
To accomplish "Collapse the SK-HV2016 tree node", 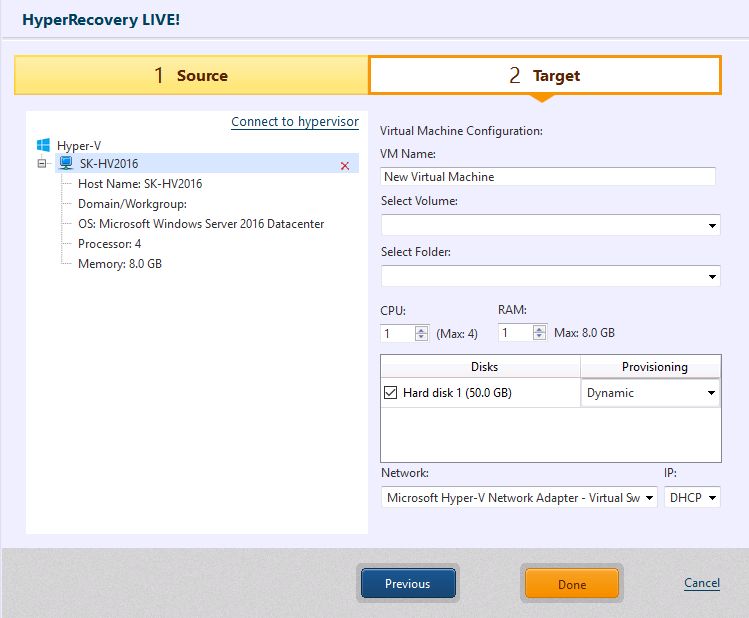I will (x=42, y=163).
